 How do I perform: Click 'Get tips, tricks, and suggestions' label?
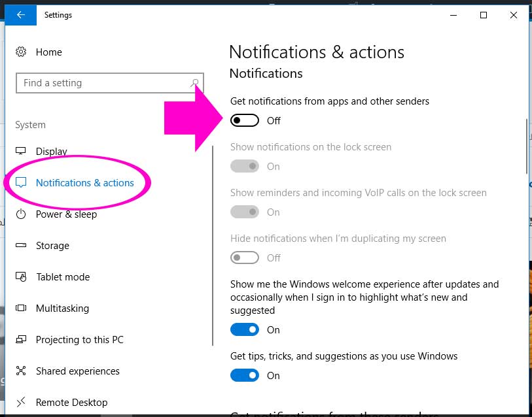click(344, 356)
